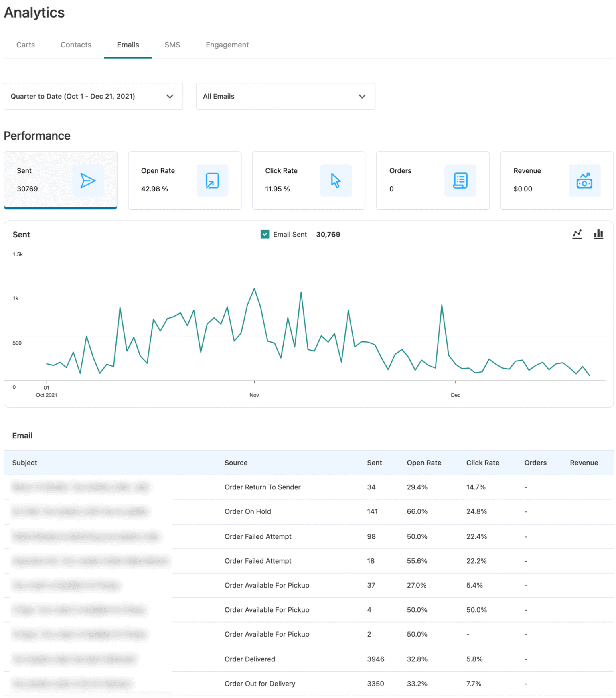Image resolution: width=616 pixels, height=698 pixels.
Task: Switch chart to bar view icon
Action: click(x=598, y=234)
